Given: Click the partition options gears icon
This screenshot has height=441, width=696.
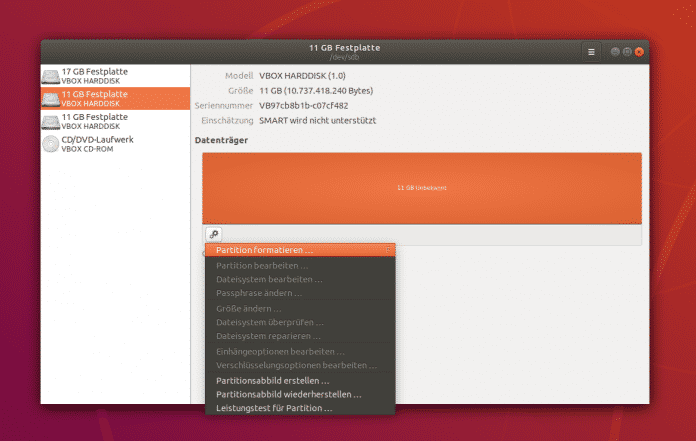Looking at the screenshot, I should pyautogui.click(x=213, y=234).
